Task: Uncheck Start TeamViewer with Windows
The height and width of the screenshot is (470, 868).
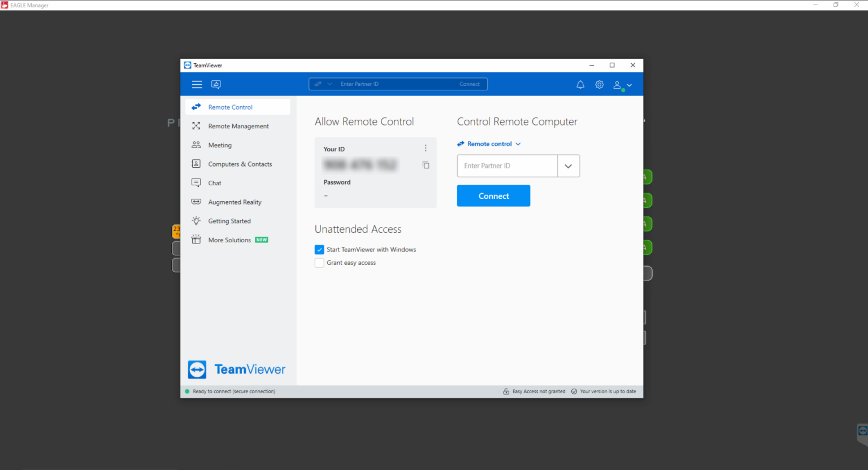Action: [319, 250]
